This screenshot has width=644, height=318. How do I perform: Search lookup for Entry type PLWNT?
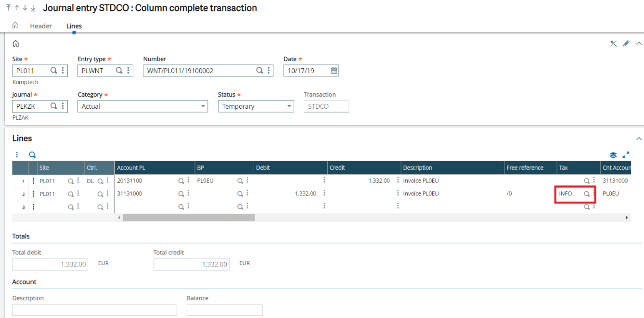coord(119,70)
